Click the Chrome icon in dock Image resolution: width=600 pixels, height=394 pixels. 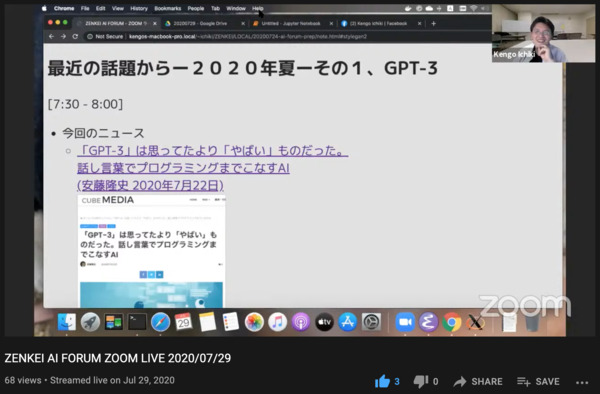click(x=452, y=322)
